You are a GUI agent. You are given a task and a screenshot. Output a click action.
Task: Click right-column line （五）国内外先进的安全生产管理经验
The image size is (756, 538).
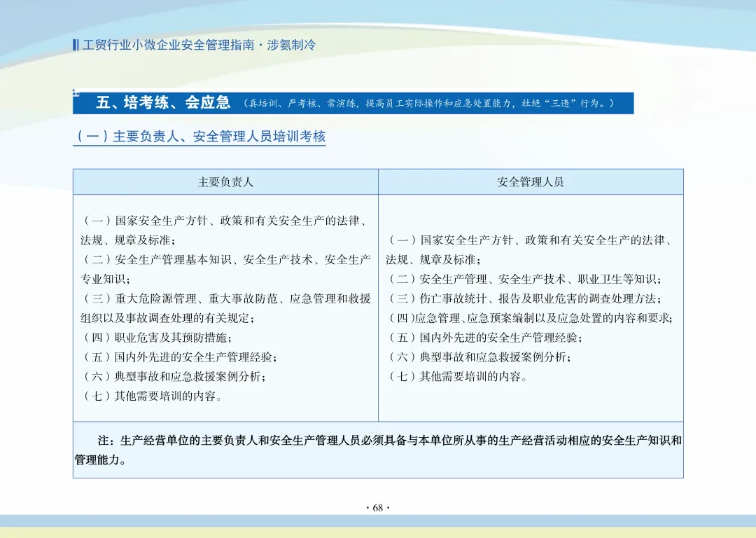(484, 338)
